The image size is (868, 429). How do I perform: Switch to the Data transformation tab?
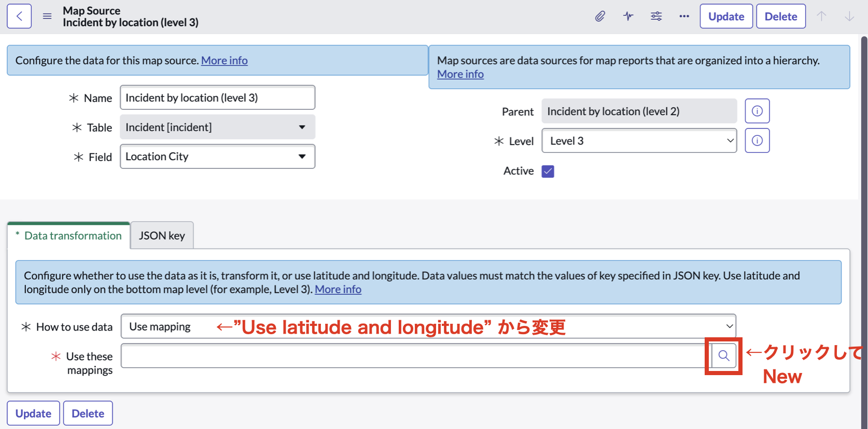68,236
